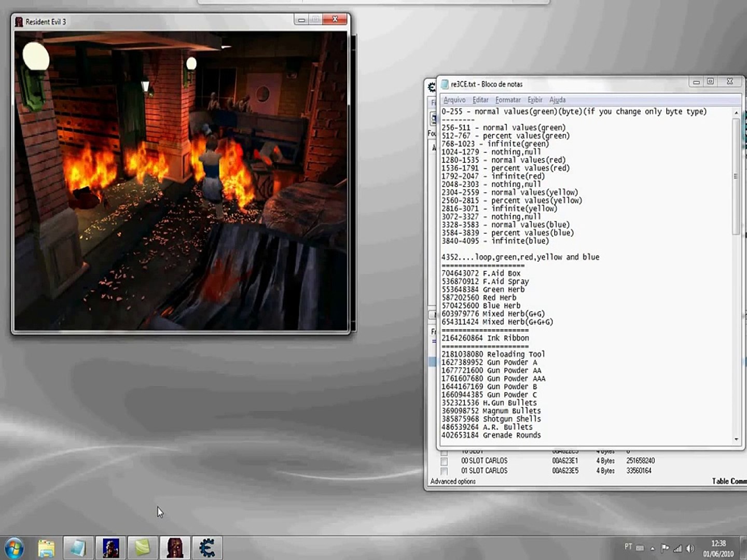Tick the 01 SLOT CARLOS freeze checkbox

point(444,471)
